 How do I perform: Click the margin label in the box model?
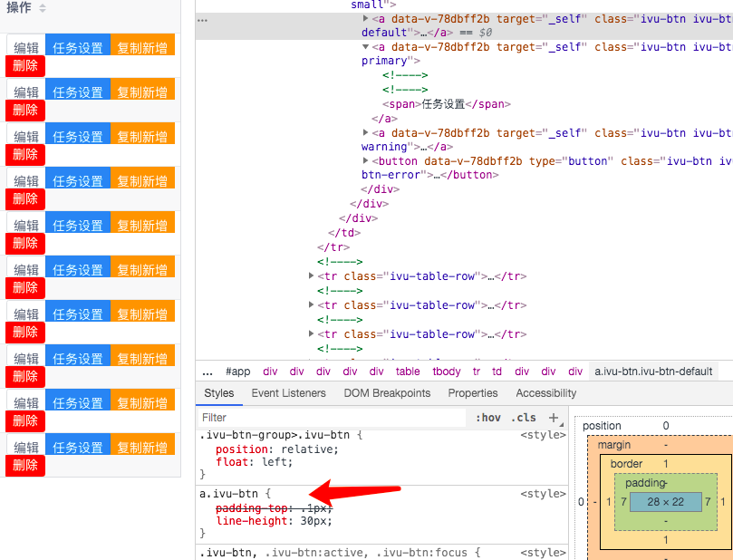[x=613, y=445]
